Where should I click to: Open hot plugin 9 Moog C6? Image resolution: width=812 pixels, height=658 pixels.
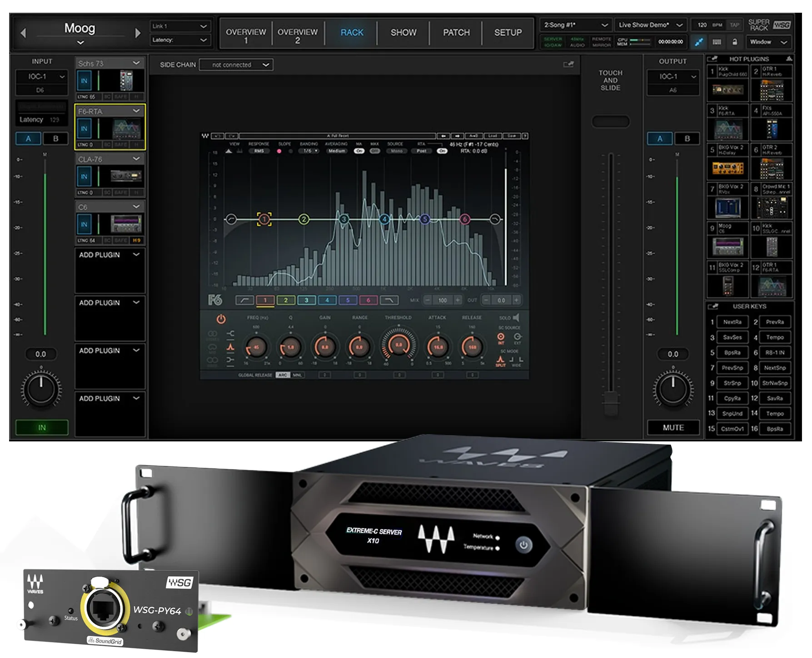point(727,241)
